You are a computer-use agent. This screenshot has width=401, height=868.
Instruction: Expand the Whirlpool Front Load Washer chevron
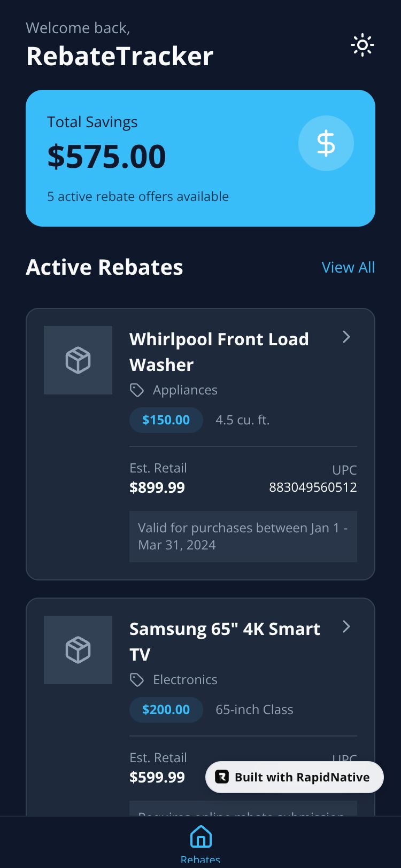(346, 337)
